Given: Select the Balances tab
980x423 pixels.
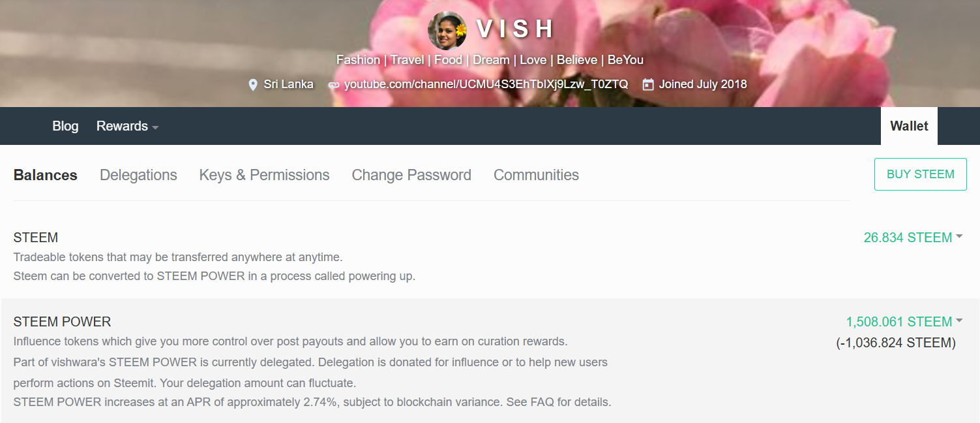Looking at the screenshot, I should (x=46, y=175).
